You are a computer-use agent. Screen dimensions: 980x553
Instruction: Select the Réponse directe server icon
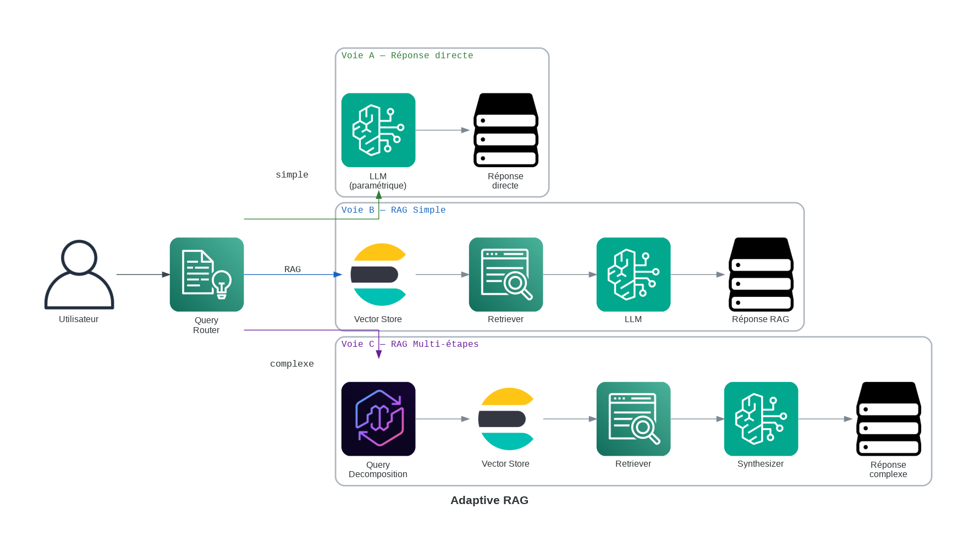(505, 130)
